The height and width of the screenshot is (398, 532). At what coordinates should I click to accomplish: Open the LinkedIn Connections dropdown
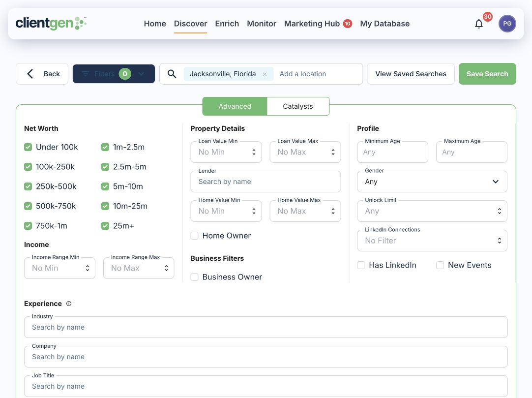(x=432, y=241)
